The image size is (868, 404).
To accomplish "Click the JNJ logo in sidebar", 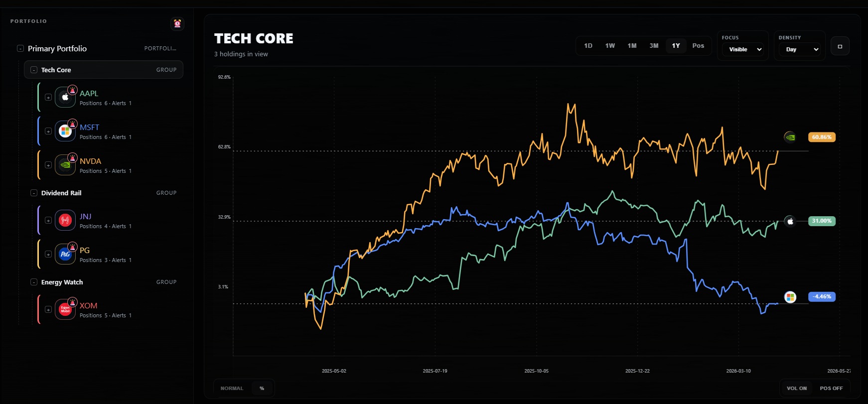I will (65, 220).
